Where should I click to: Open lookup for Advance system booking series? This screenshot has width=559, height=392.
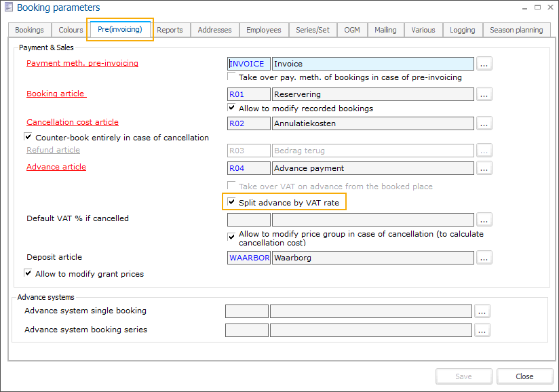(x=482, y=330)
